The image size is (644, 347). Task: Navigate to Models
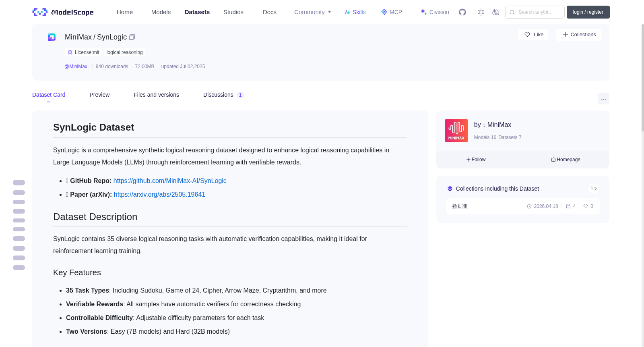tap(161, 12)
